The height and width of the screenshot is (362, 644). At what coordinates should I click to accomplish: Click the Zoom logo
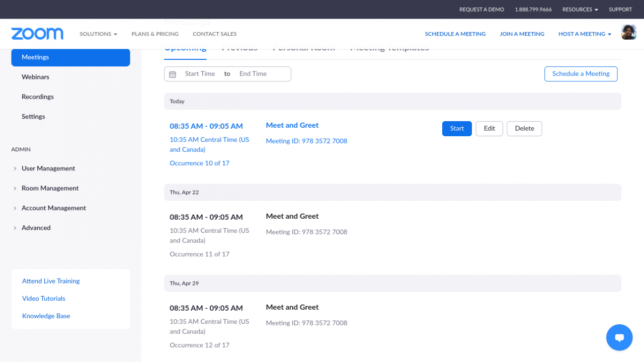pos(37,34)
